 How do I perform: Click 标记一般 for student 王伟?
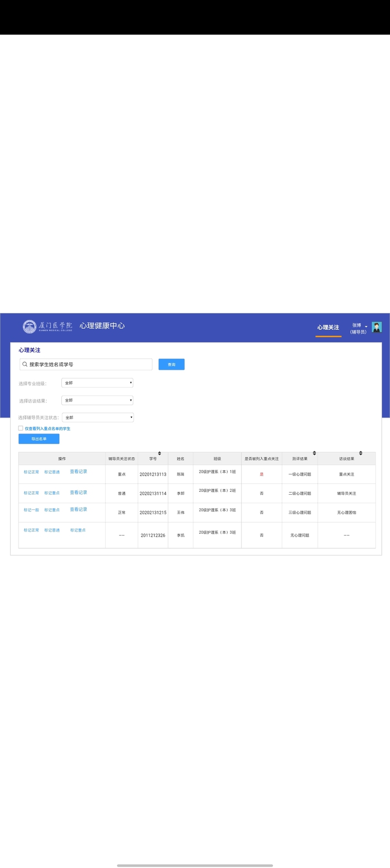31,510
